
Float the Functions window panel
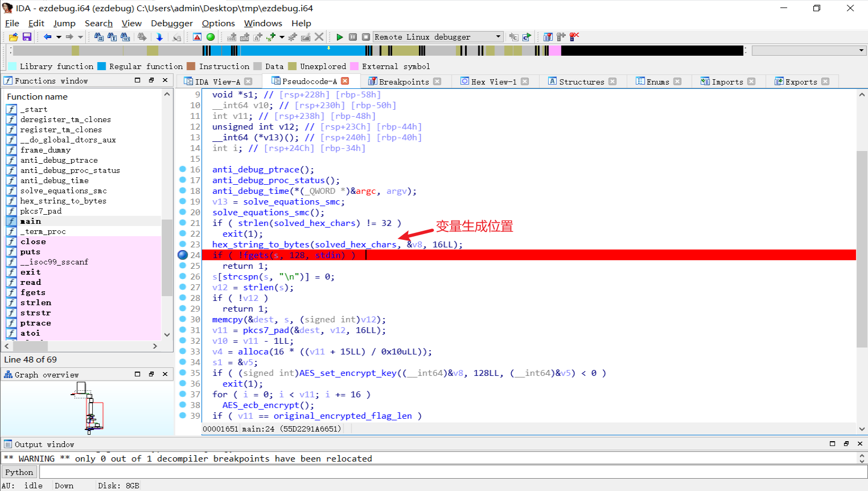(152, 80)
